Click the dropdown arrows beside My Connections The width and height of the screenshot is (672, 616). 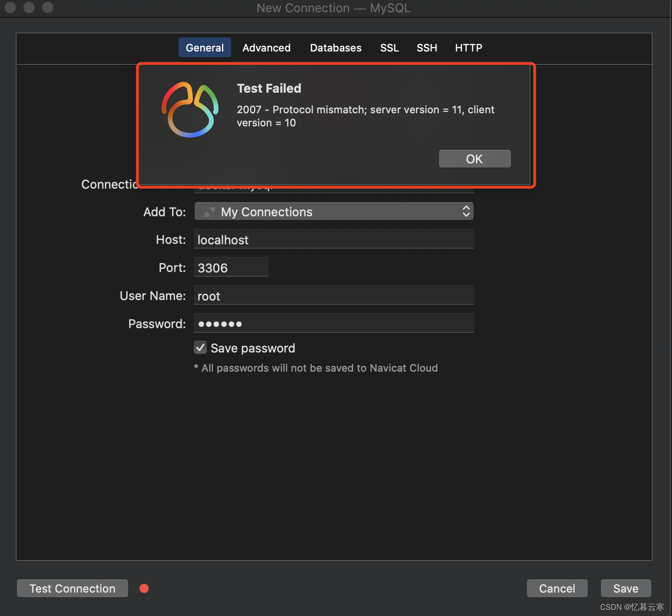[465, 212]
